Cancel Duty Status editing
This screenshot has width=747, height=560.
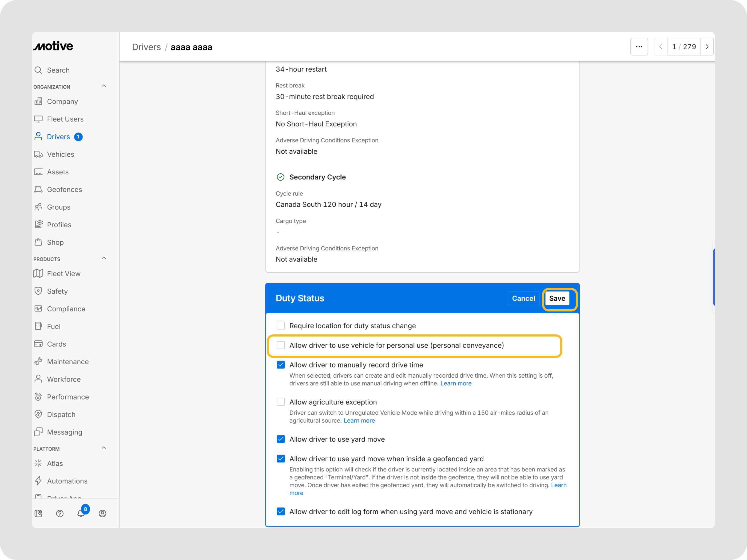tap(523, 298)
